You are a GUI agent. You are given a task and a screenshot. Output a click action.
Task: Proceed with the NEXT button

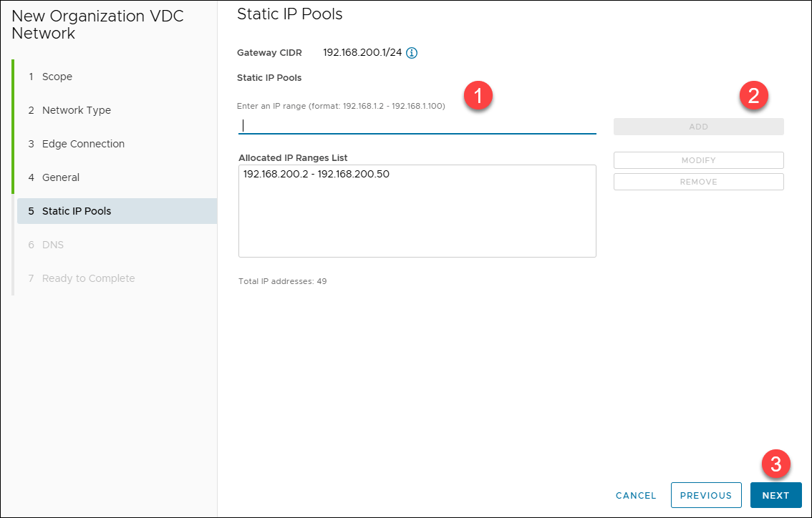(775, 495)
